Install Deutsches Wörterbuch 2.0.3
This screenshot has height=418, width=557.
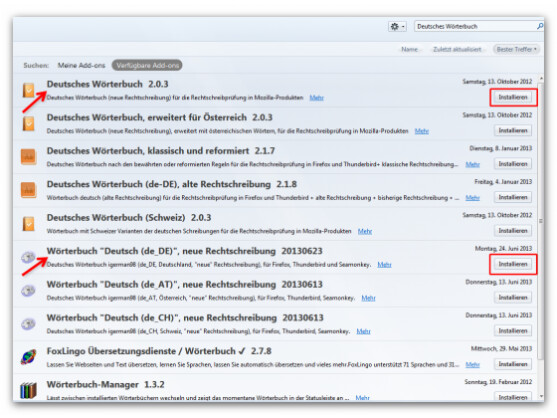tap(513, 97)
